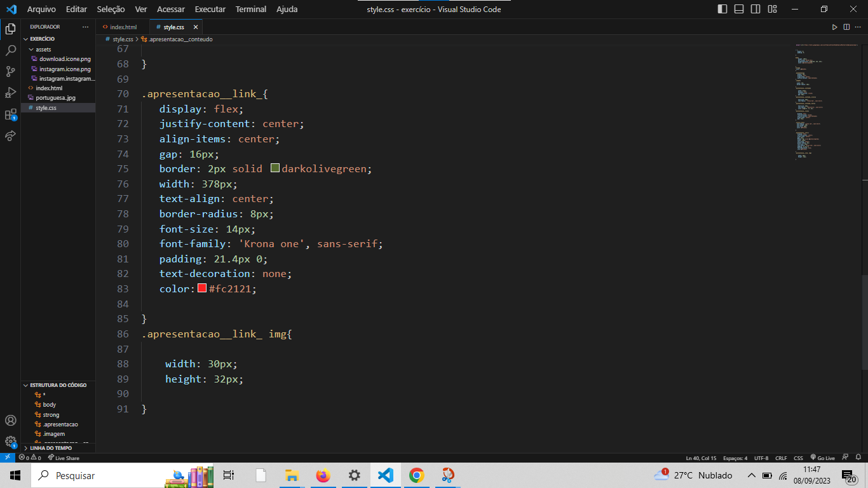Open the Ver menu
Viewport: 868px width, 488px height.
pos(141,10)
